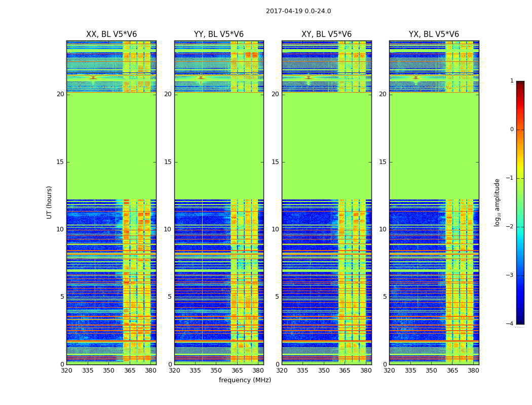
Task: Select the 2017-04-19 0.0-24.0 figure title
Action: (x=298, y=11)
